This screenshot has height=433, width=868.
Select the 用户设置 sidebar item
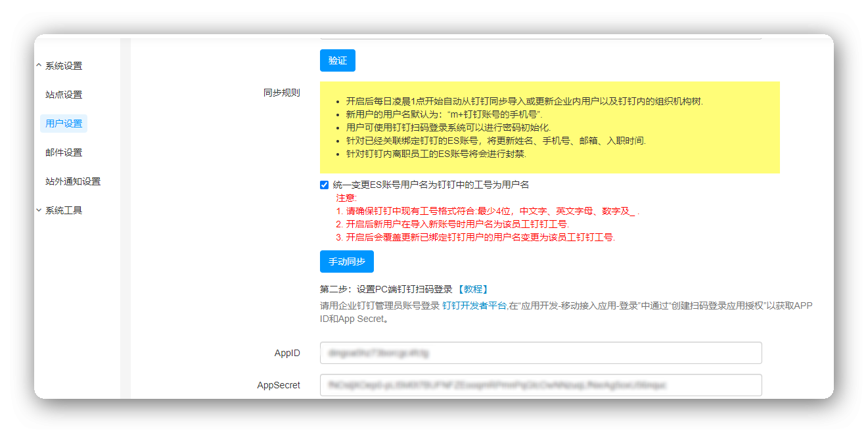tap(64, 124)
